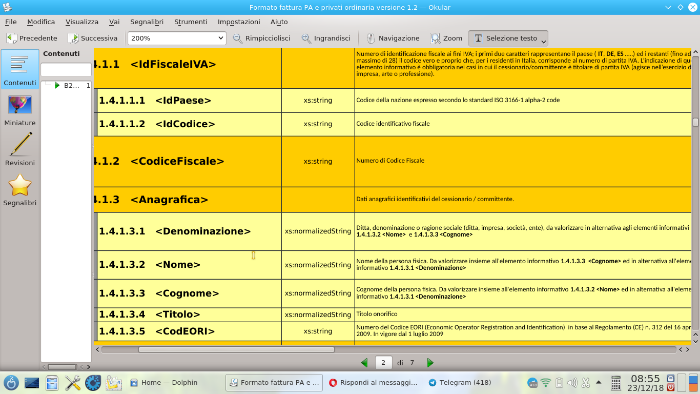Click xs:normalizedString in the Denominazione row

[x=318, y=231]
